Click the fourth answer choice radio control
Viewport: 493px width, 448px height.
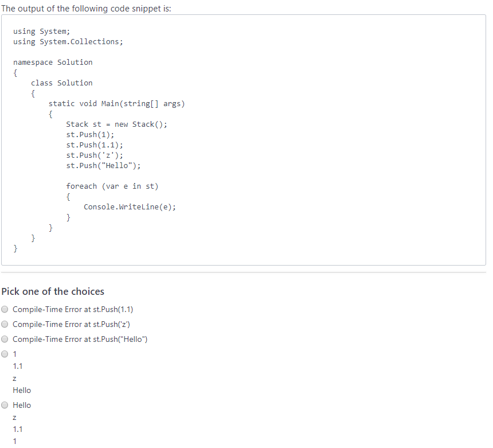tap(5, 354)
